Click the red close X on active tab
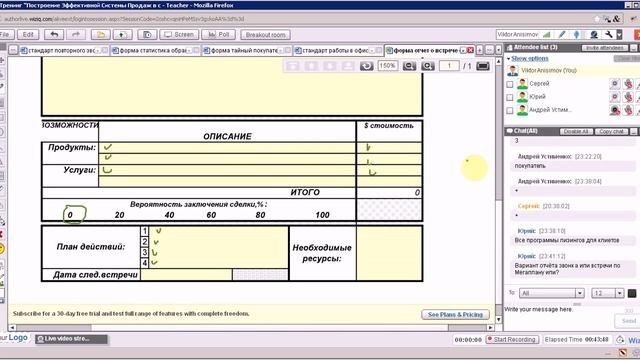The height and width of the screenshot is (360, 640). tap(471, 50)
